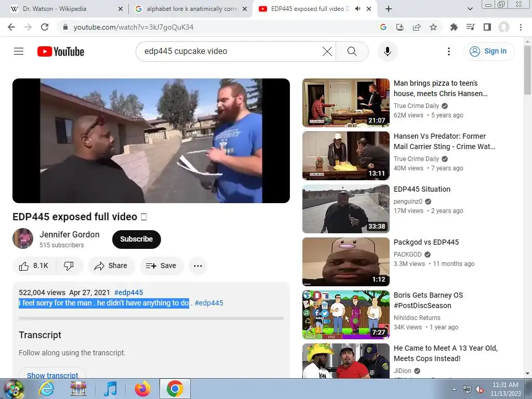Start voice search with microphone icon
The width and height of the screenshot is (532, 399).
388,51
